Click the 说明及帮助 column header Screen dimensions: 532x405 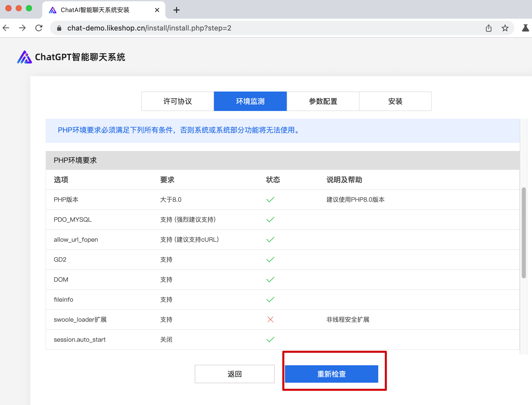tap(344, 180)
